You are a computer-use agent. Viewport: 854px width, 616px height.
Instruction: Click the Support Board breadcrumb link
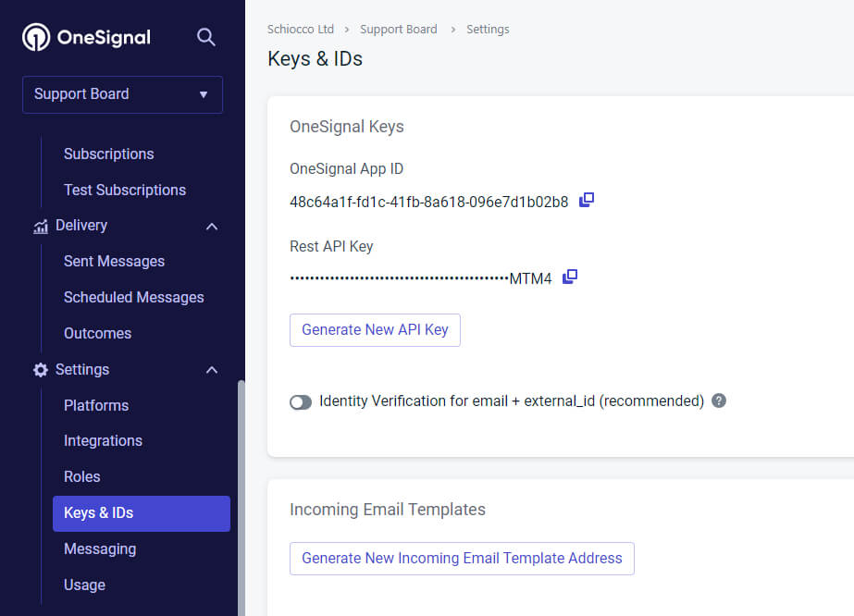pyautogui.click(x=398, y=30)
